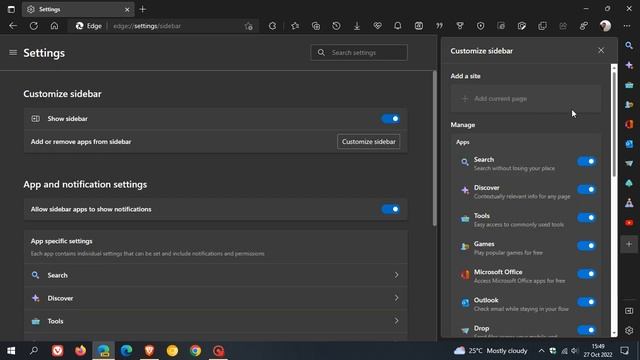The width and height of the screenshot is (640, 360).
Task: Open Discover sparkle icon in sidebar strip
Action: coord(629,65)
